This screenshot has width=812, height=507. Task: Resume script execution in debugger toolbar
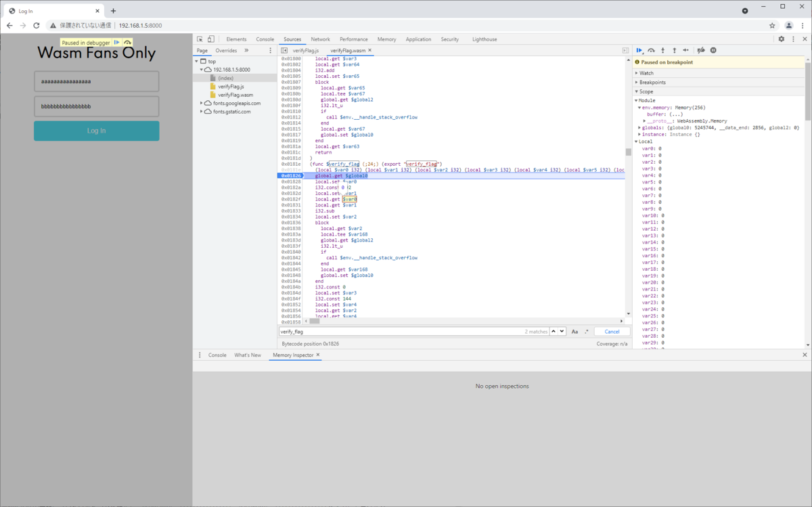[639, 50]
